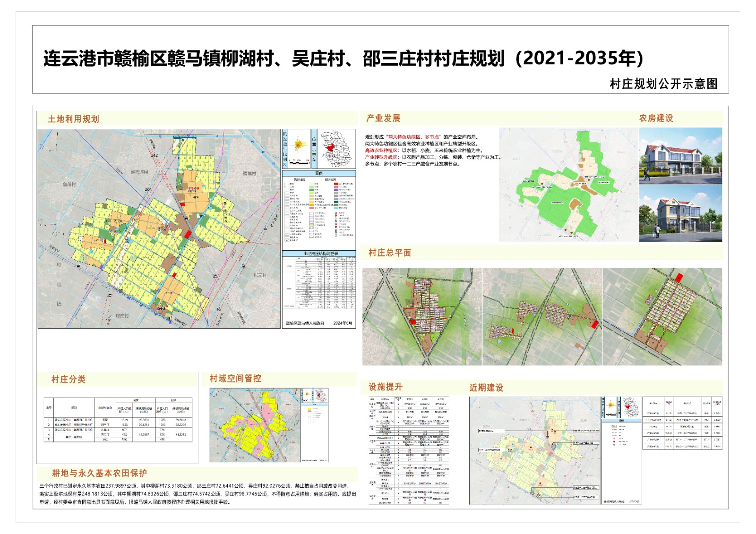Click the date text 2024年6月
This screenshot has width=756, height=534.
tap(343, 323)
